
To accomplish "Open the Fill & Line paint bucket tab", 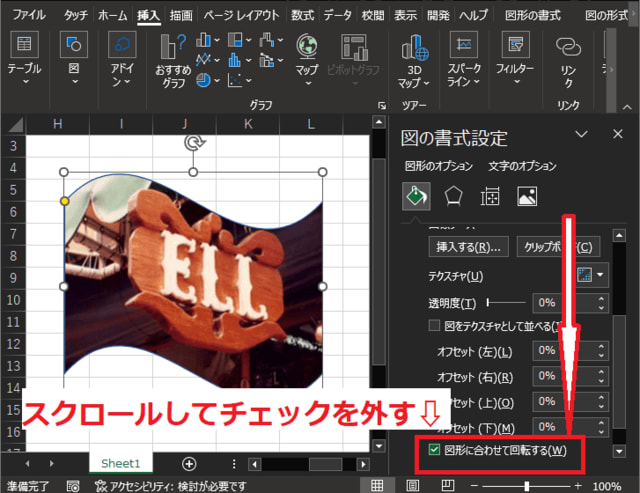I will coord(416,196).
